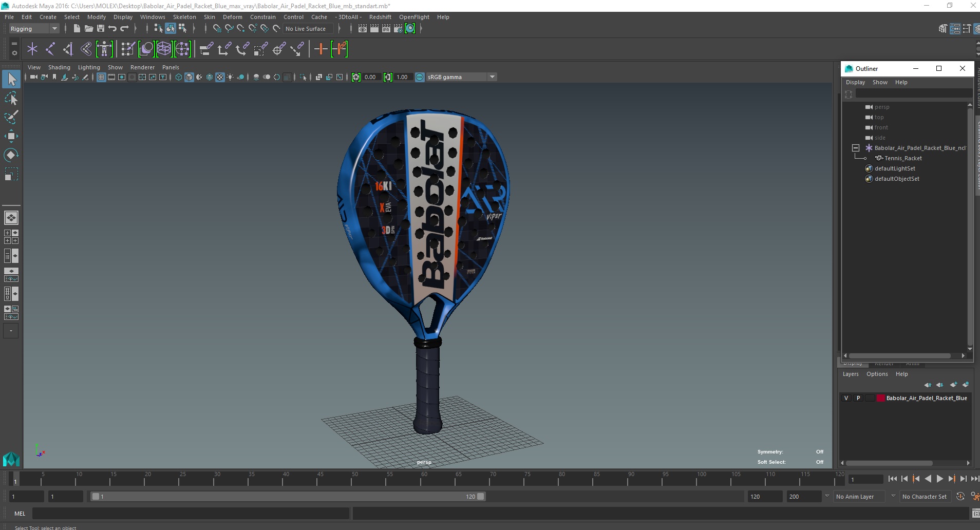This screenshot has height=530, width=980.
Task: Go to start of playback range button
Action: tap(893, 479)
